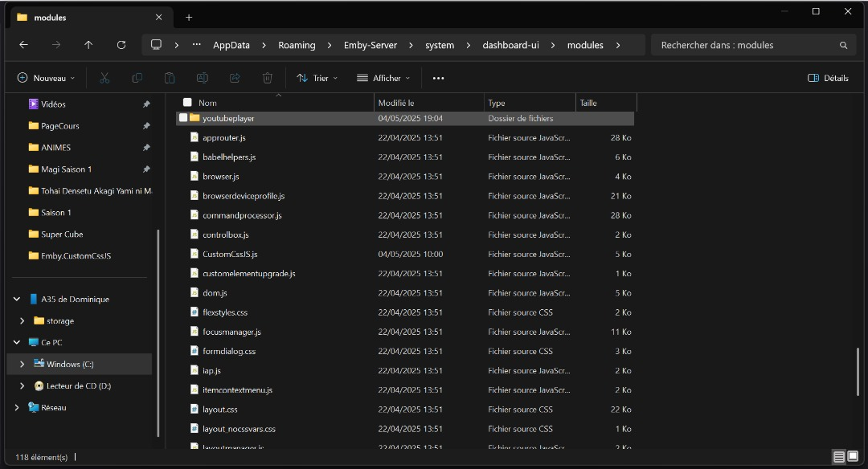Go up one folder level
The image size is (868, 469).
pos(88,45)
